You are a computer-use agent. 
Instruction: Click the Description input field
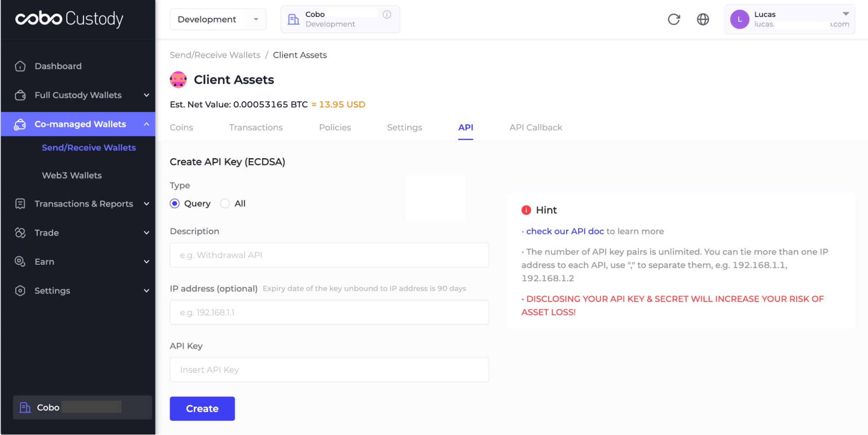point(329,255)
